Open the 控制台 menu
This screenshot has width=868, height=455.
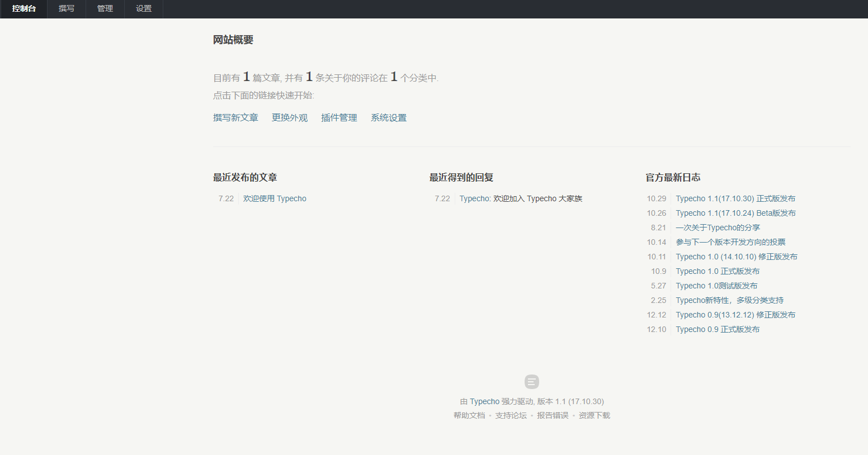click(23, 9)
